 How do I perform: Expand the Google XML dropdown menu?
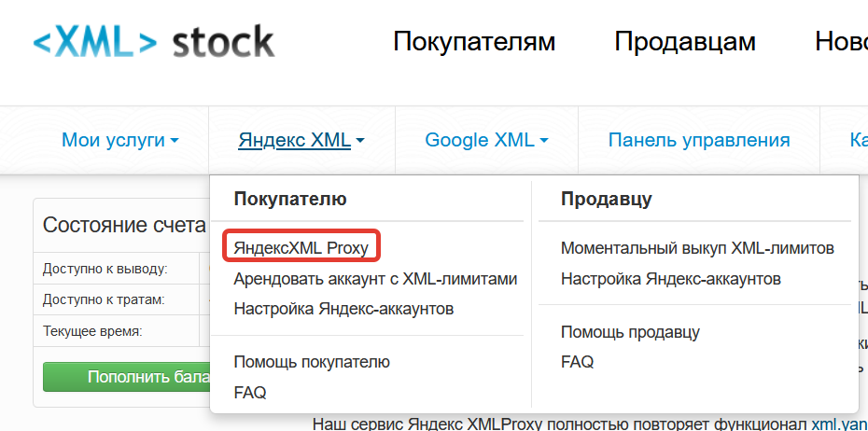[486, 140]
